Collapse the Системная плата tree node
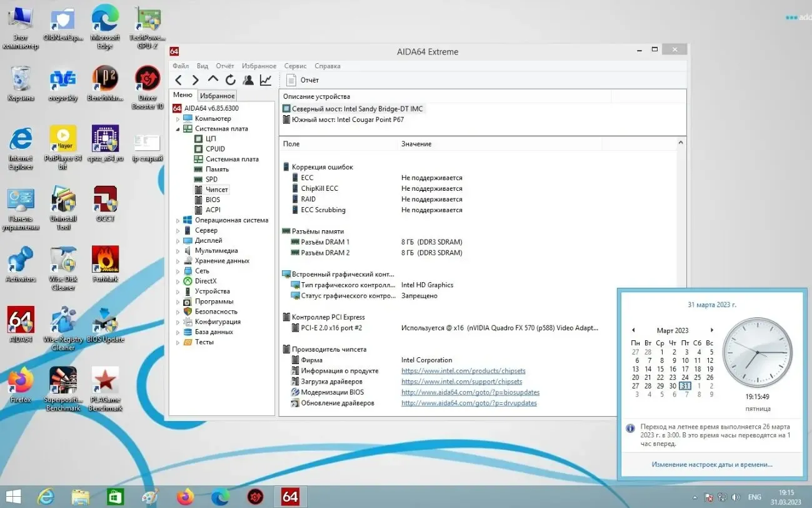Screen dimensions: 812x508 point(178,129)
